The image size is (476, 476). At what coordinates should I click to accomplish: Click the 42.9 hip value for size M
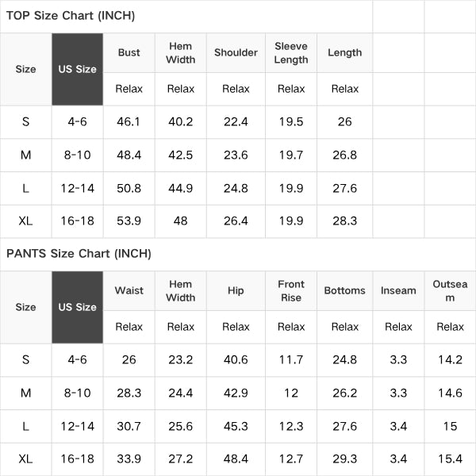(x=236, y=393)
